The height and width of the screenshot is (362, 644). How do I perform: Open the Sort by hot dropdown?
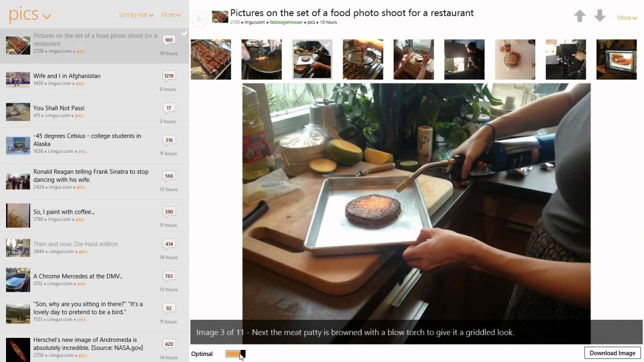(136, 15)
